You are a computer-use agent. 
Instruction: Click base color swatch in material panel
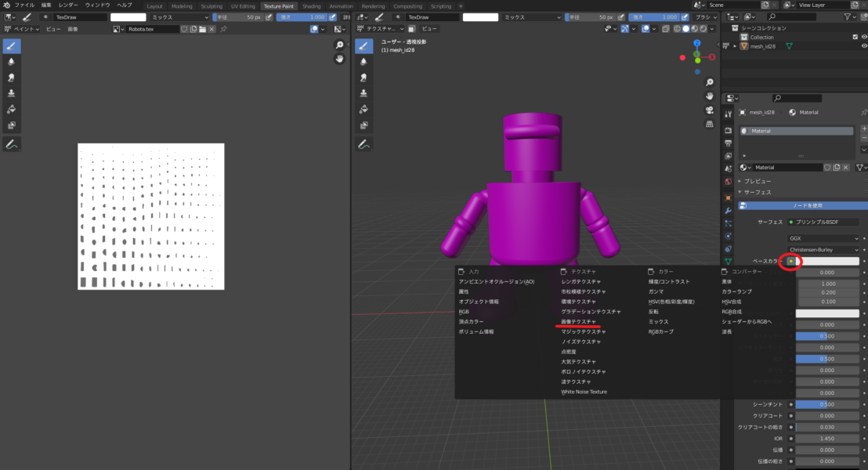827,262
